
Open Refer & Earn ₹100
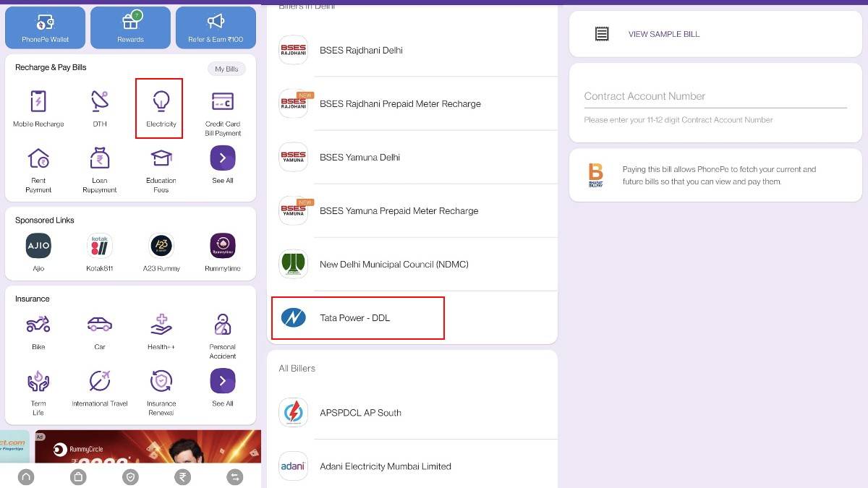[x=215, y=27]
